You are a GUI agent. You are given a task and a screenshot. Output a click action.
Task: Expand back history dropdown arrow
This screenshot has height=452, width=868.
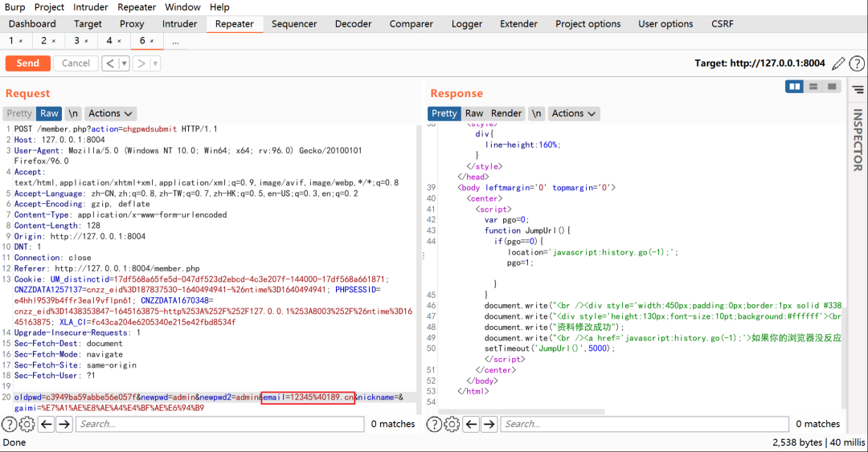tap(124, 63)
